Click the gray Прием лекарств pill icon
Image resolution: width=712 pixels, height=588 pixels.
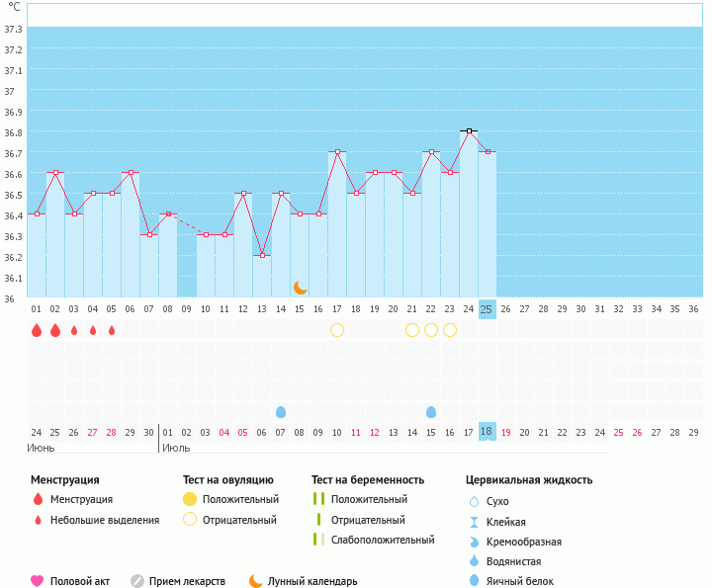(x=137, y=581)
